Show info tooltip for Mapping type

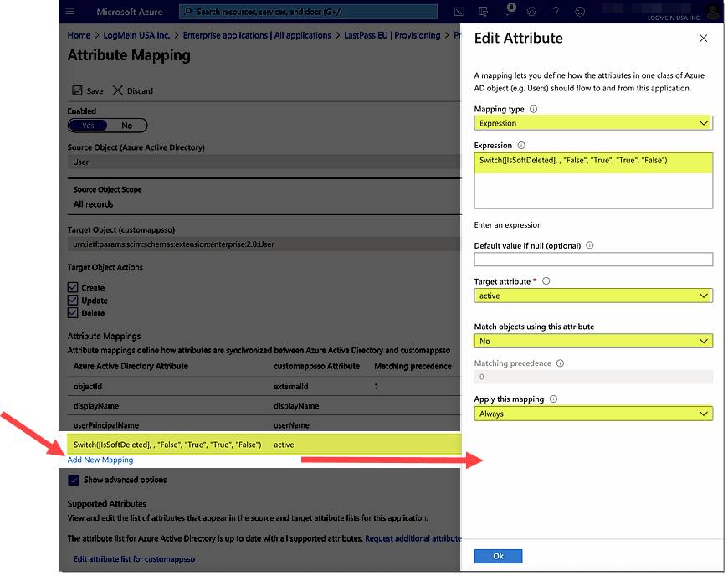point(534,109)
